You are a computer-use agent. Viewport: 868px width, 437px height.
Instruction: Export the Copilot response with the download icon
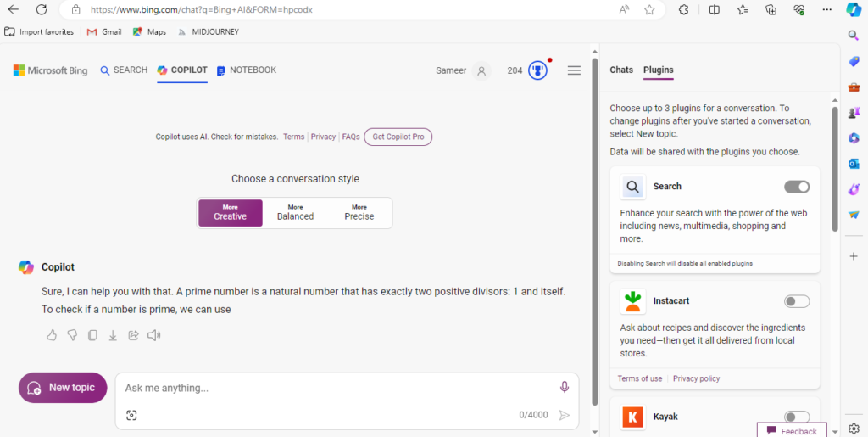(x=113, y=335)
